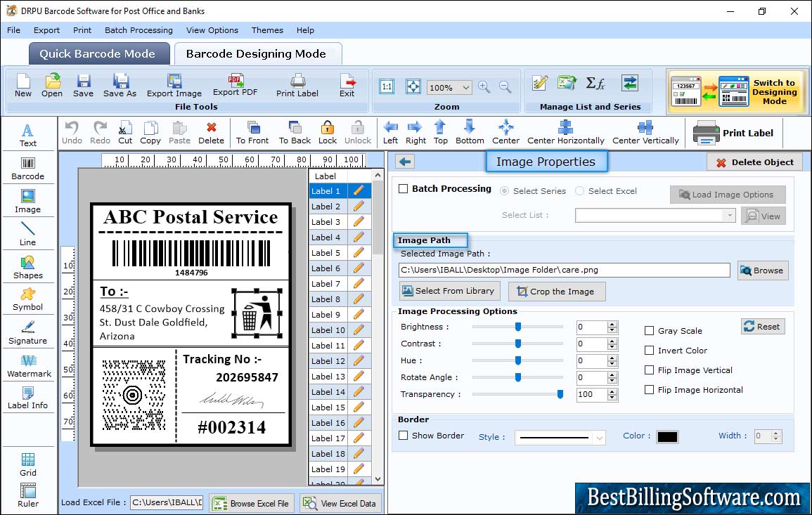
Task: Open the formula series icon
Action: pos(595,83)
